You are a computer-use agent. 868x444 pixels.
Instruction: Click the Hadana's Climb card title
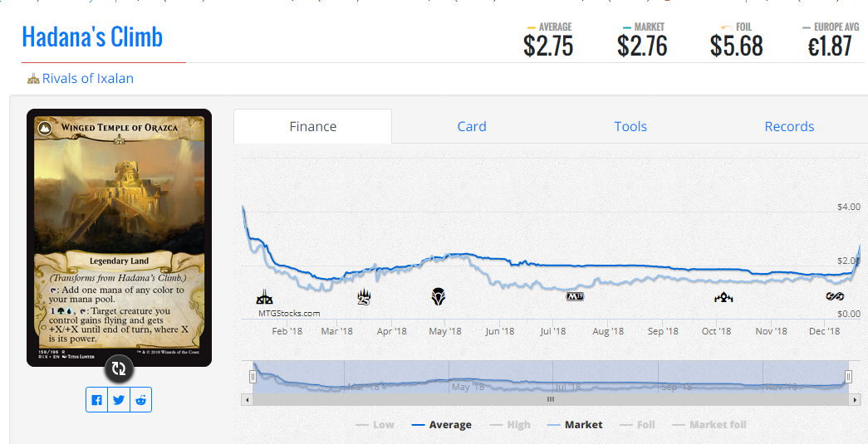(92, 37)
